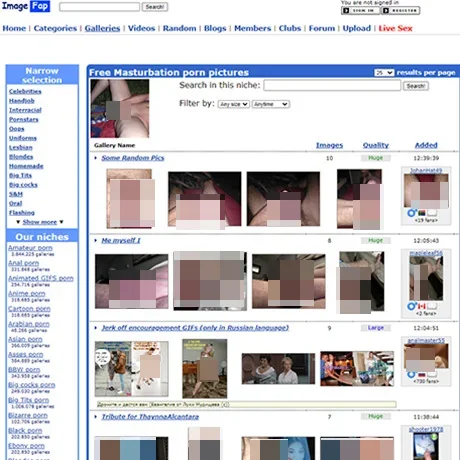Open the Members menu item
The height and width of the screenshot is (460, 460).
(253, 28)
